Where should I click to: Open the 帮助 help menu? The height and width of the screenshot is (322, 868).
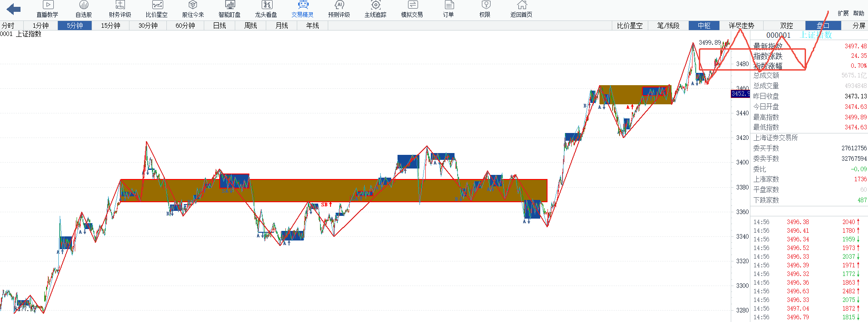point(858,13)
